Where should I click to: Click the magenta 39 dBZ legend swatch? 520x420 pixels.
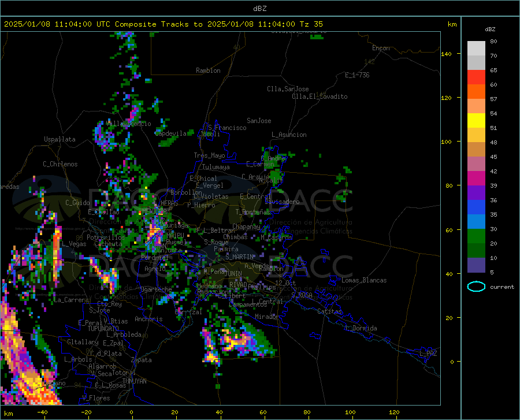point(476,179)
